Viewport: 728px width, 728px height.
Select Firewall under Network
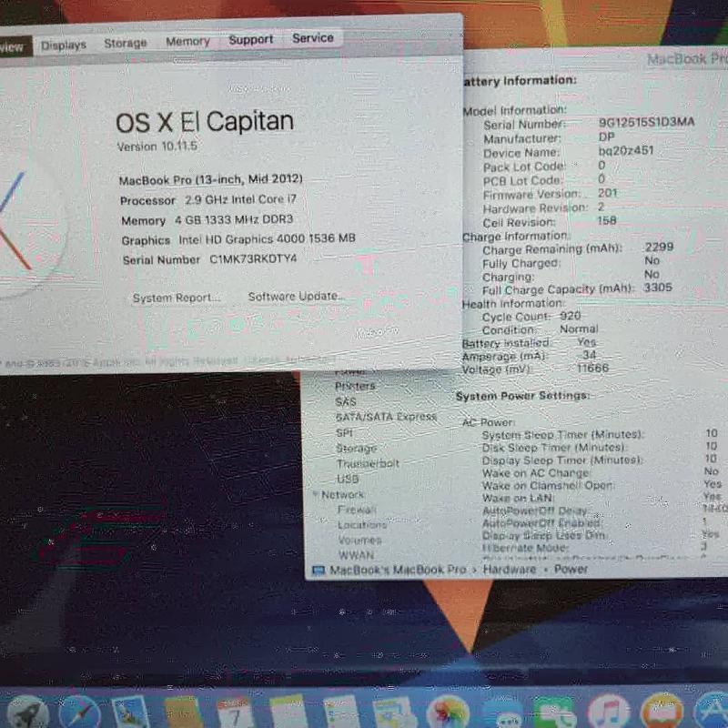pos(356,510)
